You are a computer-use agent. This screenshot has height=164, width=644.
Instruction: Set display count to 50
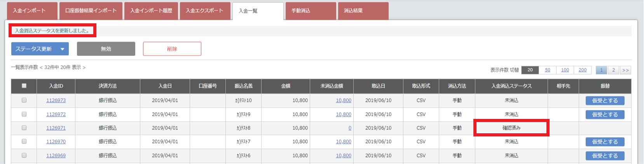[547, 70]
